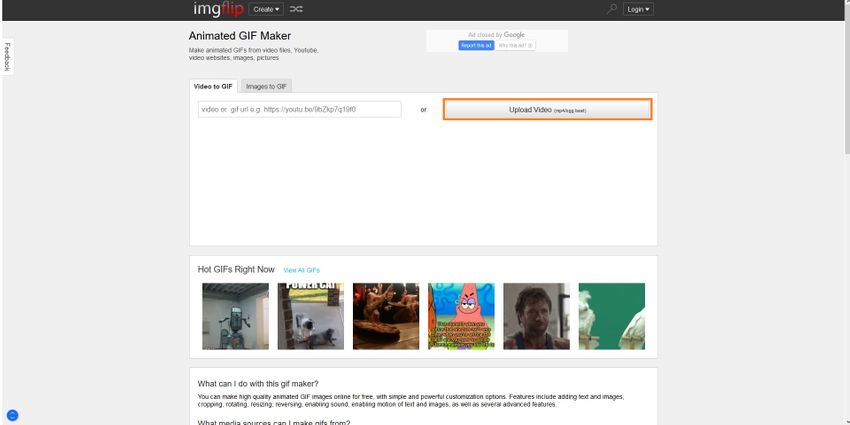Switch to the Images to GIF tab
850x425 pixels.
click(266, 86)
